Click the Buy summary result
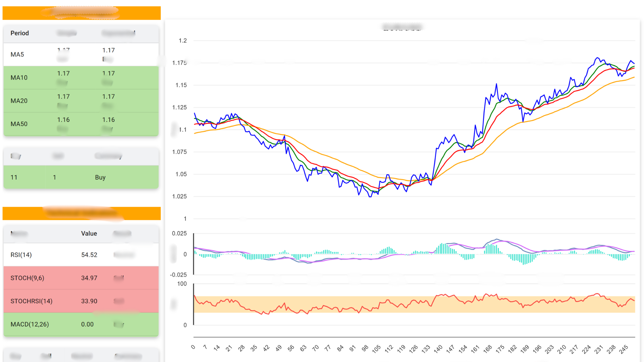644x362 pixels. point(100,177)
